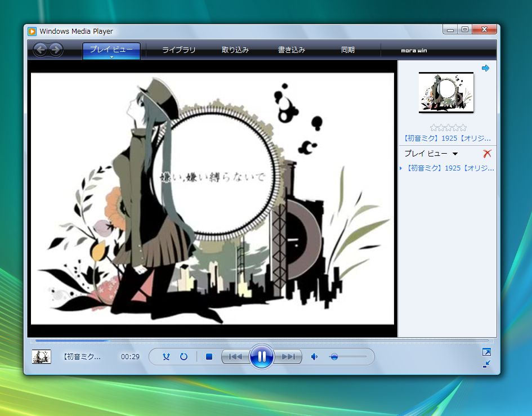Clear the playlist with the red X

coord(487,154)
